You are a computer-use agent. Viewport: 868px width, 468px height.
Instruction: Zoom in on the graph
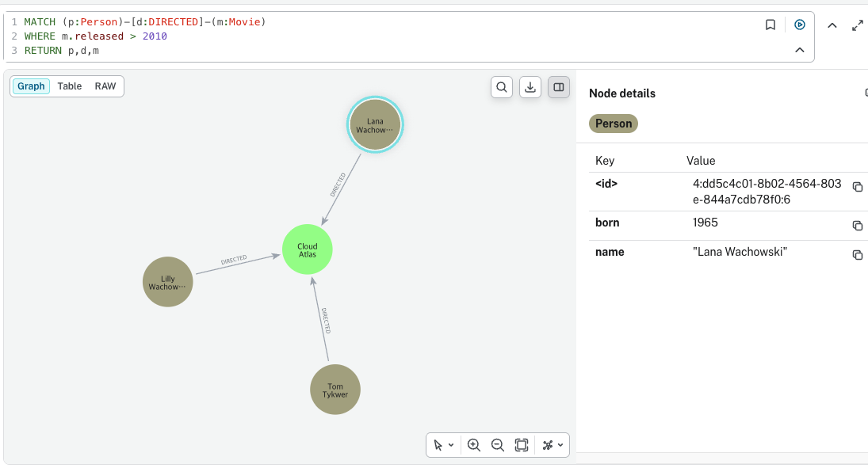[474, 445]
